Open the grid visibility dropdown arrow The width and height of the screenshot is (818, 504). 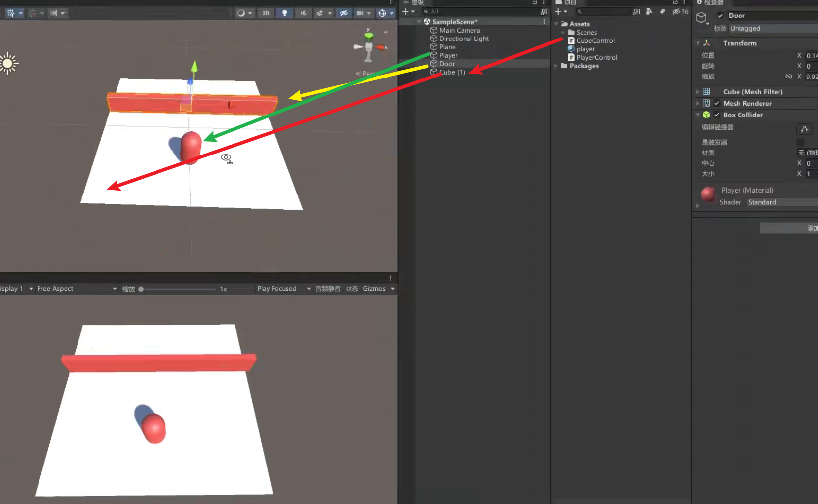pyautogui.click(x=21, y=13)
